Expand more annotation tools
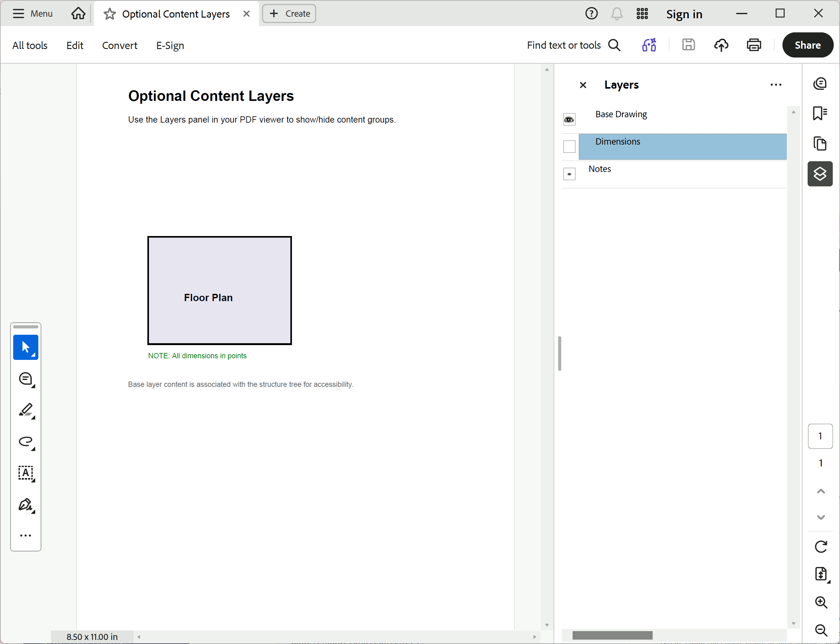 click(25, 535)
